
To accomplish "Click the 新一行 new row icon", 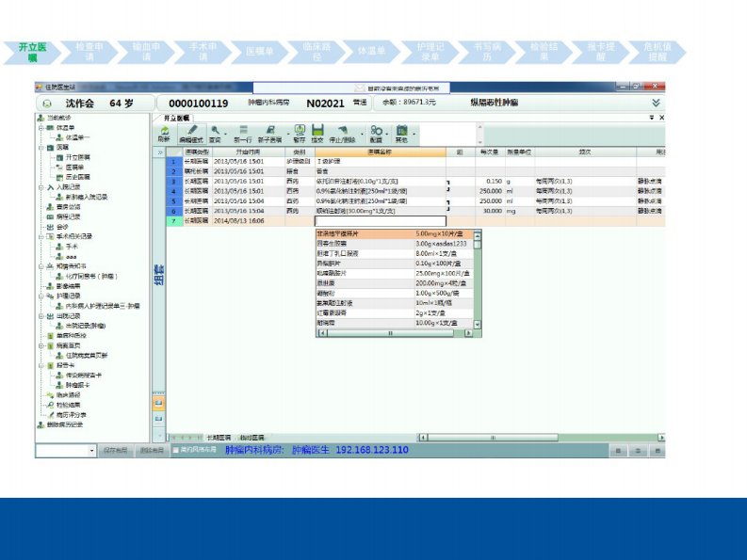I will pos(242,133).
